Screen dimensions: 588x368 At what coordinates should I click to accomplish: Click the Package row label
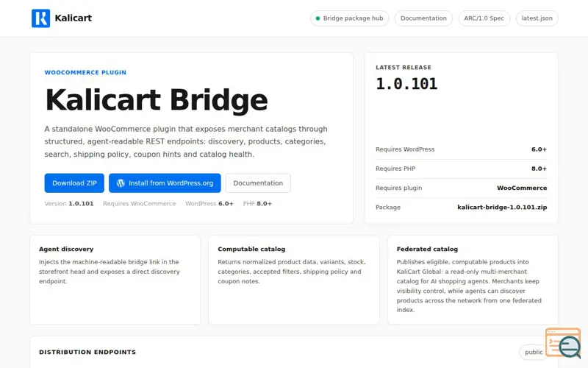tap(388, 208)
